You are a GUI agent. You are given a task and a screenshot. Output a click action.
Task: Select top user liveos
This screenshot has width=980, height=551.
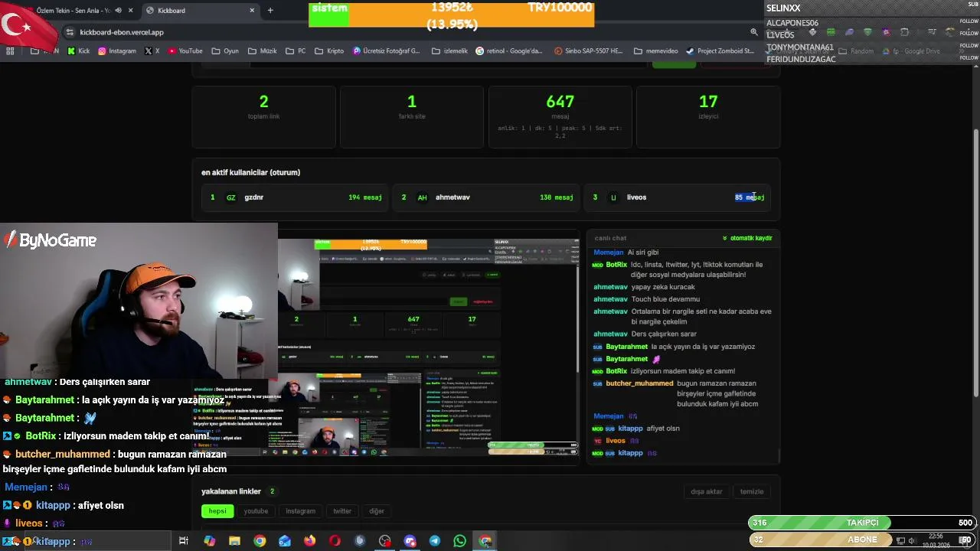pyautogui.click(x=678, y=197)
